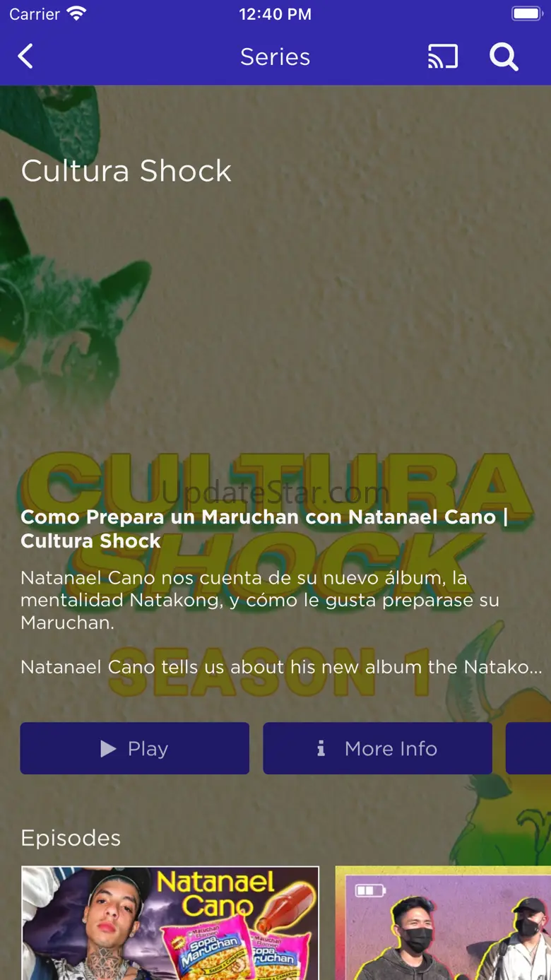This screenshot has height=980, width=551.
Task: Open the More Info button
Action: [378, 748]
